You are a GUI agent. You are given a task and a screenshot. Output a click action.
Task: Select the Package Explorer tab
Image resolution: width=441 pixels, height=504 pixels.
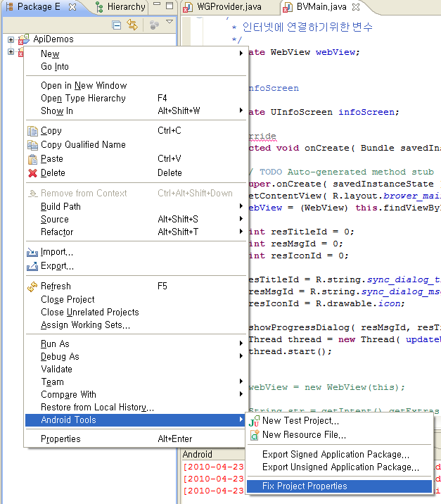[x=39, y=7]
